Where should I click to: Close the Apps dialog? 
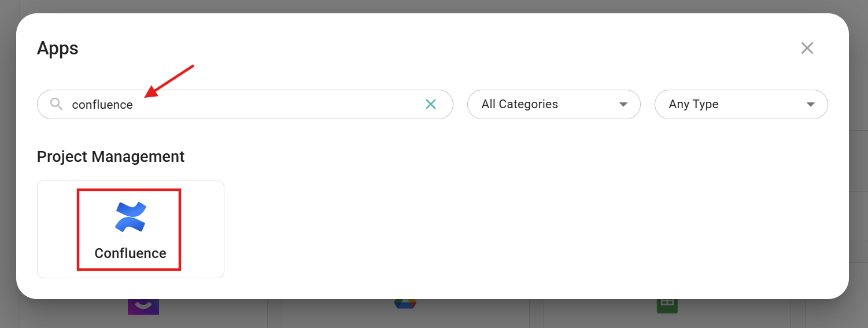point(807,48)
